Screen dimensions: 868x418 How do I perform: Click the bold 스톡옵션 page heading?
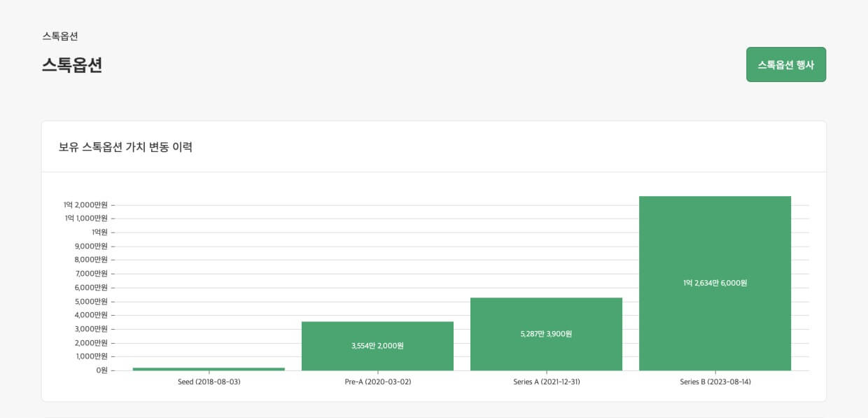click(72, 65)
